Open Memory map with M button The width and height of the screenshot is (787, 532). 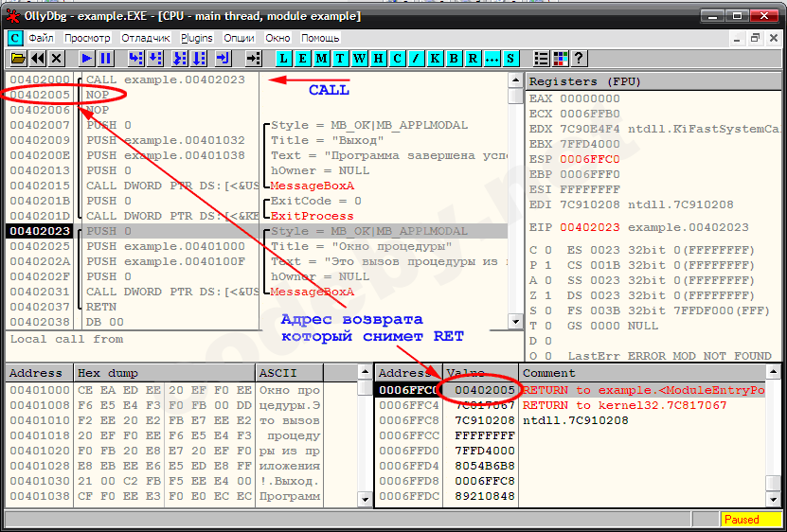pyautogui.click(x=321, y=59)
